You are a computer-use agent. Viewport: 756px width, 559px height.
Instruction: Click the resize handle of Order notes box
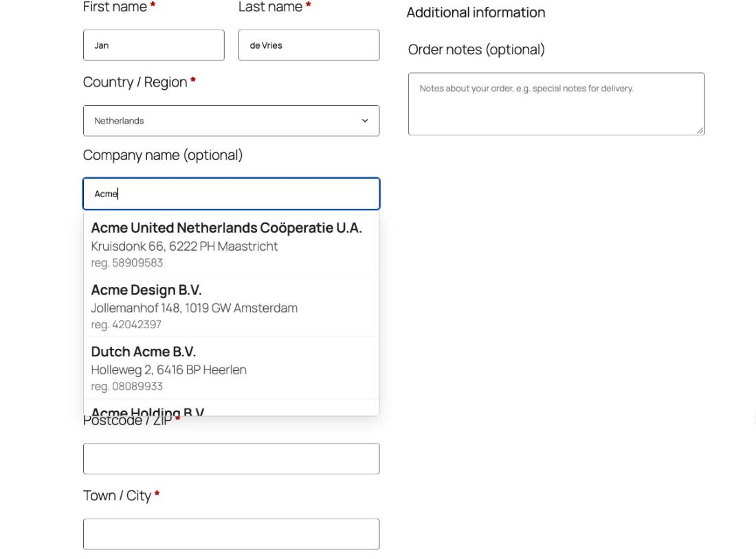point(700,130)
